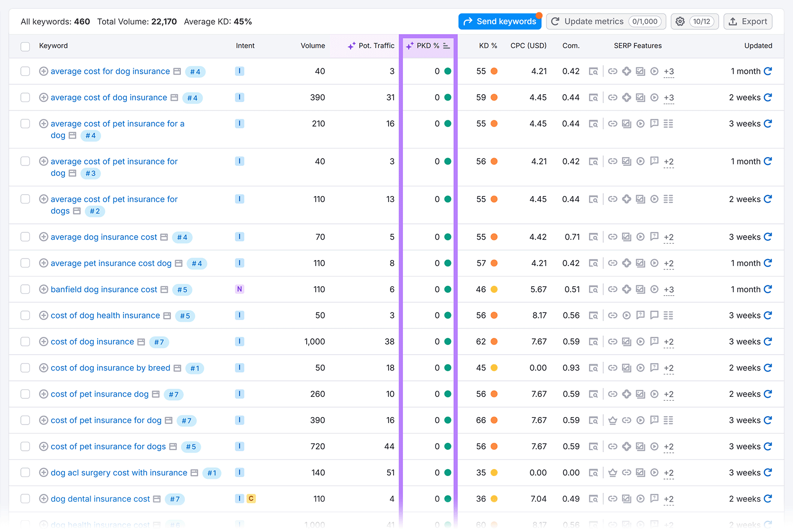Refresh metrics for dog dental insurance cost row

coord(768,499)
